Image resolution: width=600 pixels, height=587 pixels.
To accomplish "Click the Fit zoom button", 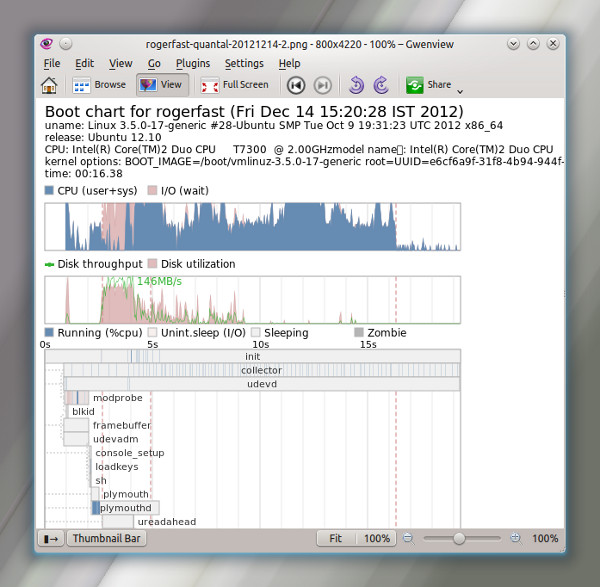I will click(x=336, y=538).
